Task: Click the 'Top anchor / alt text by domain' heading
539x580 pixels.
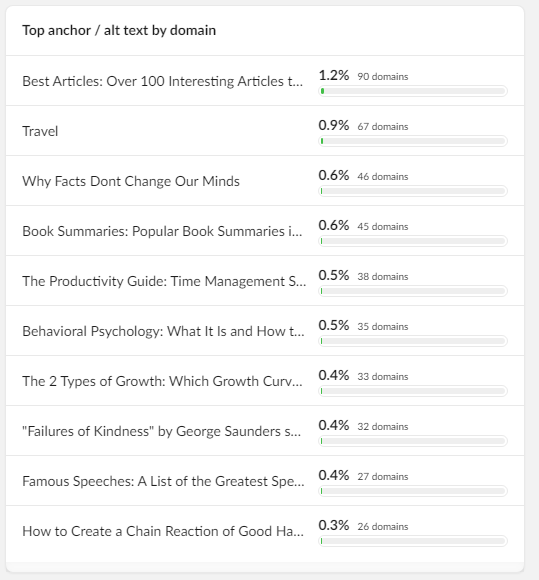Action: tap(119, 30)
